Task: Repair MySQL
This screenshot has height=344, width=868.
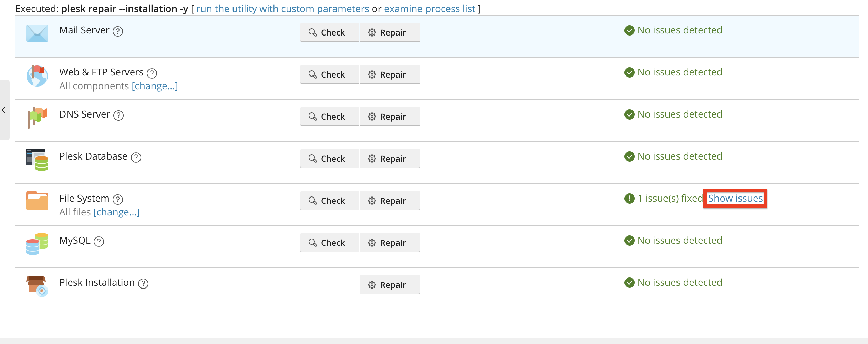Action: (390, 243)
